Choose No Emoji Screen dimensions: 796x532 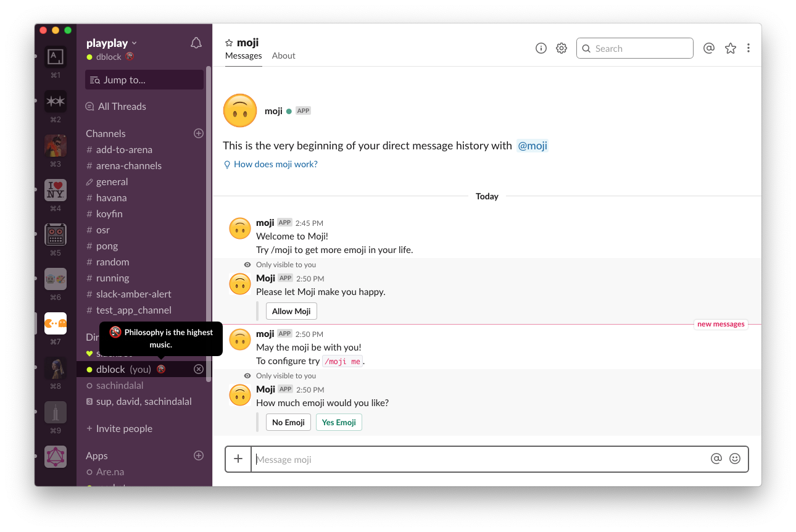(288, 422)
